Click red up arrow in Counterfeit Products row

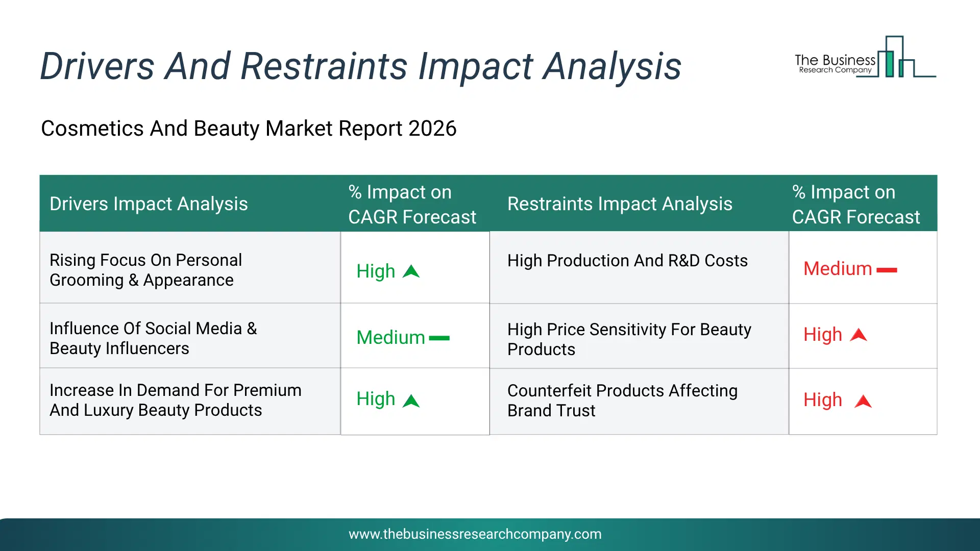[863, 402]
